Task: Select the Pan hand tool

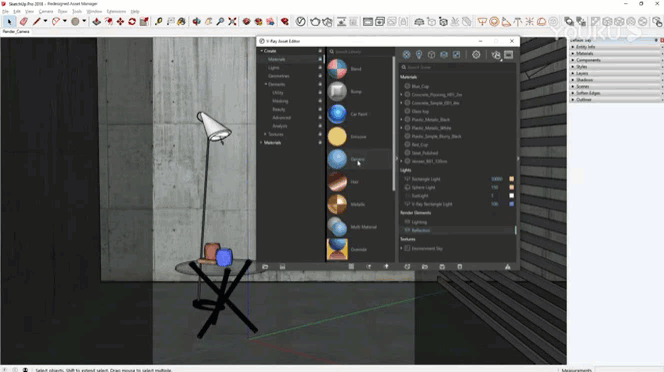Action: (208, 21)
